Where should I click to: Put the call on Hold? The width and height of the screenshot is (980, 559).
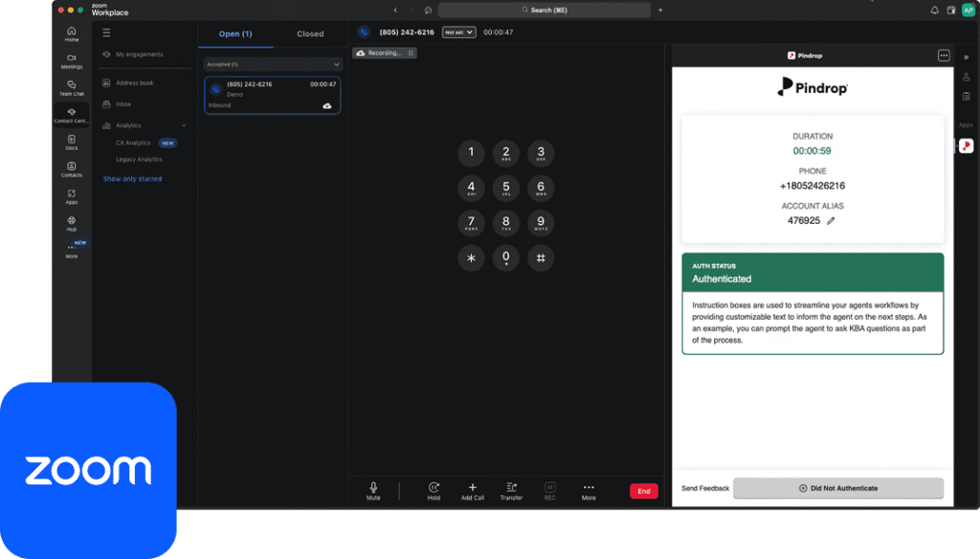[434, 488]
